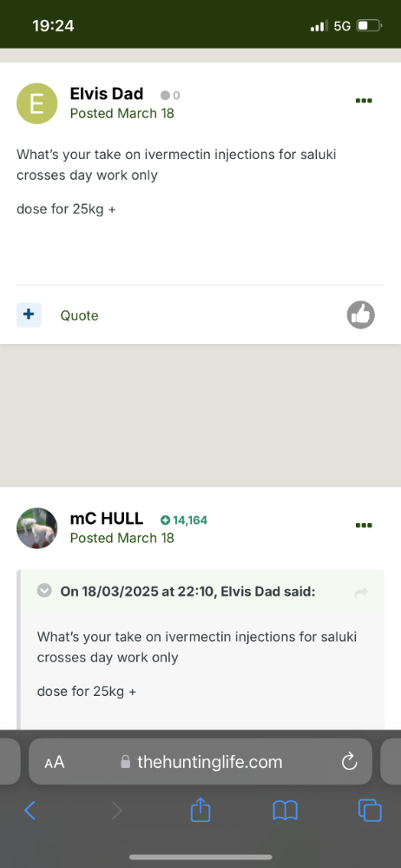
Task: Tap the plus multiquote button
Action: [29, 315]
